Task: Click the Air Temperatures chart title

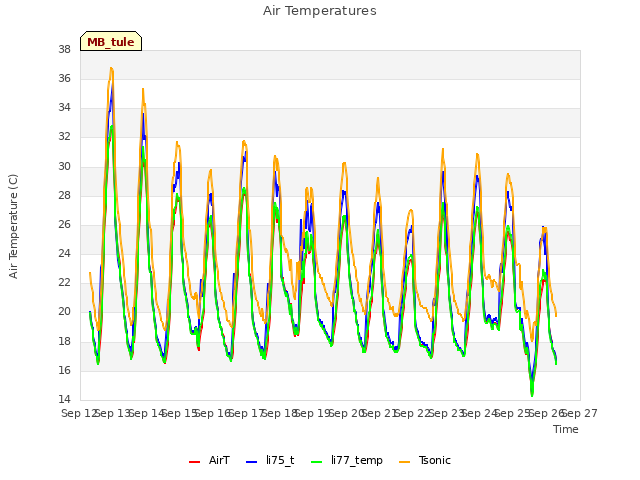Action: (x=320, y=11)
